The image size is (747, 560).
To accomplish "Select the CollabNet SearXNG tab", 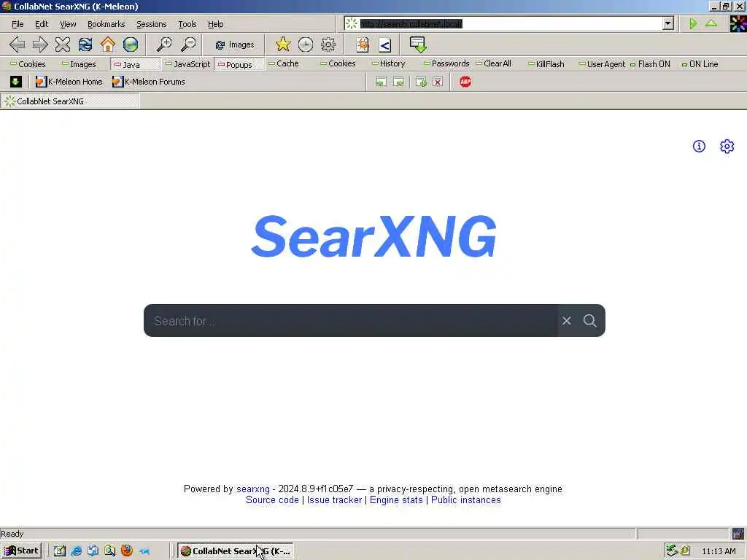I will pos(70,101).
